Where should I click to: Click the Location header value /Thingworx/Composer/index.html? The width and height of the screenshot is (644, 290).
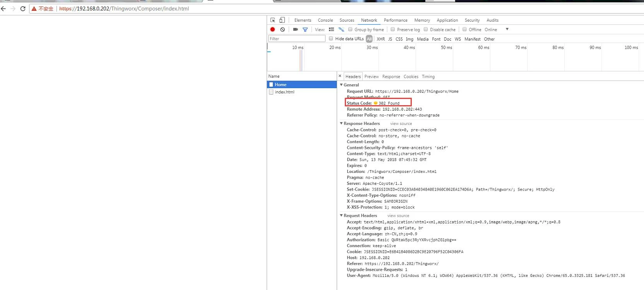(x=402, y=172)
